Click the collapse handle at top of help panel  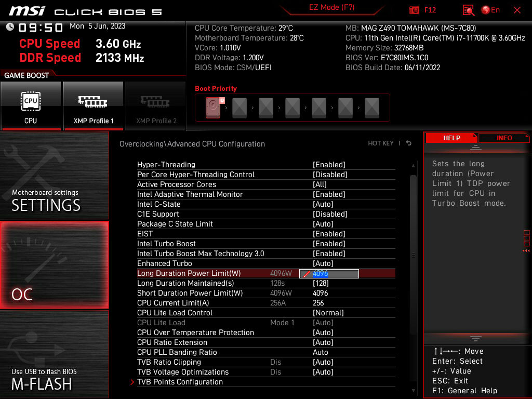476,147
